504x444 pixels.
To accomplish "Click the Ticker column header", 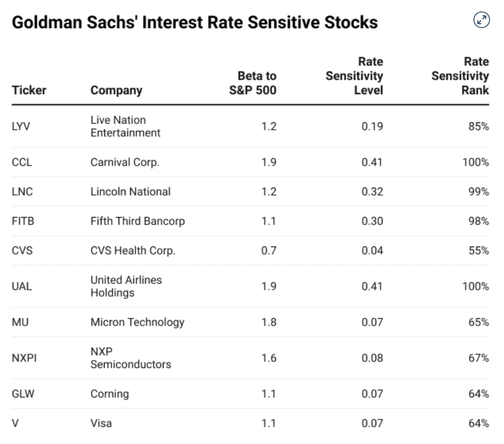I will [x=29, y=90].
